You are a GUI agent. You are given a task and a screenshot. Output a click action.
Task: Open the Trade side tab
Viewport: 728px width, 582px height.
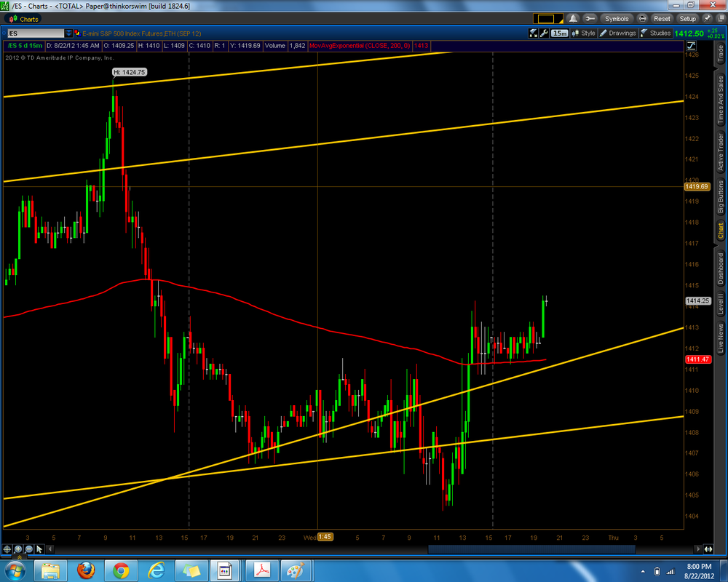click(x=720, y=54)
